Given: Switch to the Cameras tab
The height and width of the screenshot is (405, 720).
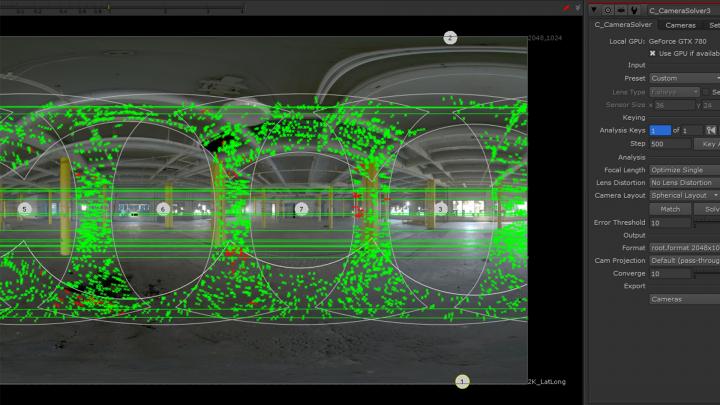Looking at the screenshot, I should [x=681, y=25].
